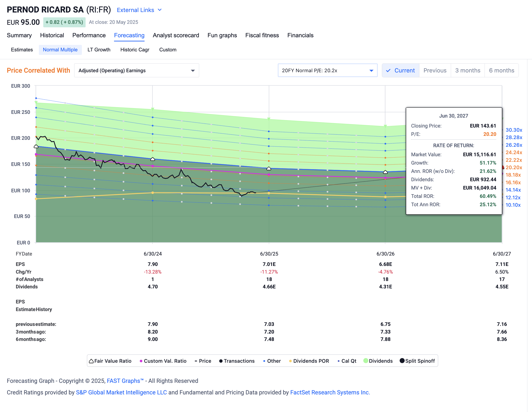
Task: Select the LT Growth sub-tab
Action: [99, 50]
